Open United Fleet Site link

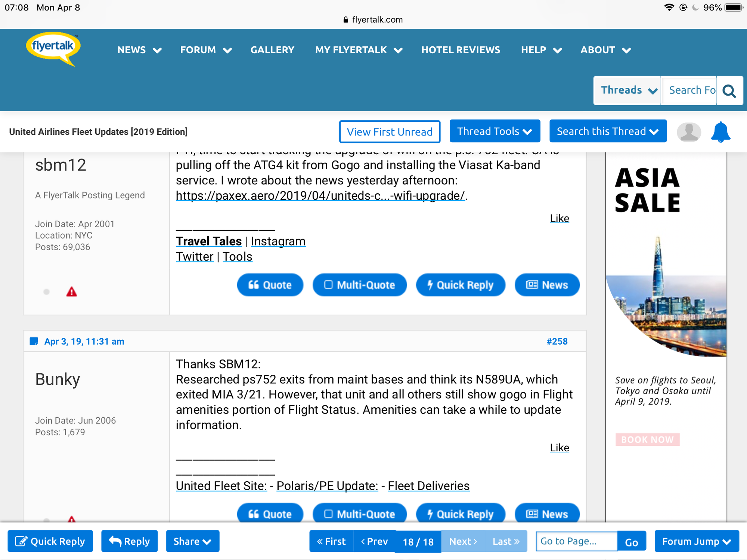pyautogui.click(x=221, y=486)
